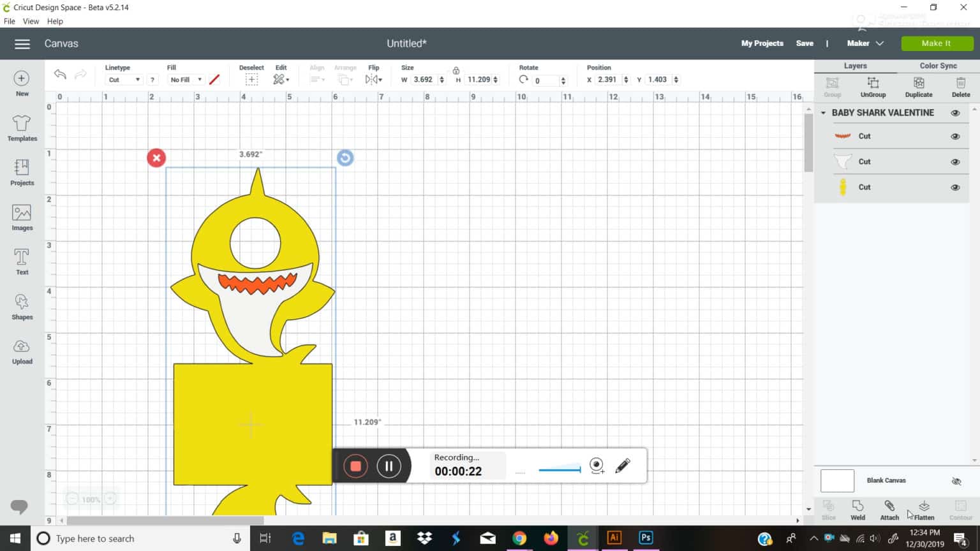Click the recorder webcam icon
The width and height of the screenshot is (980, 551).
pyautogui.click(x=597, y=466)
